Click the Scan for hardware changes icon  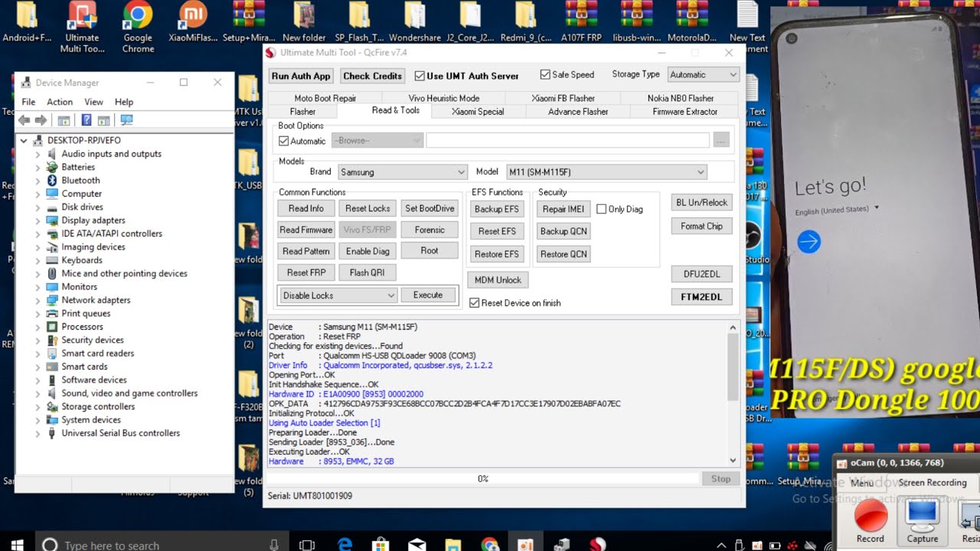127,120
